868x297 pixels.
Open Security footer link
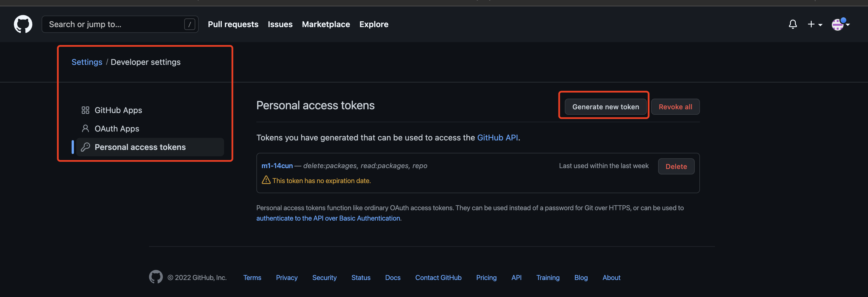pyautogui.click(x=324, y=277)
